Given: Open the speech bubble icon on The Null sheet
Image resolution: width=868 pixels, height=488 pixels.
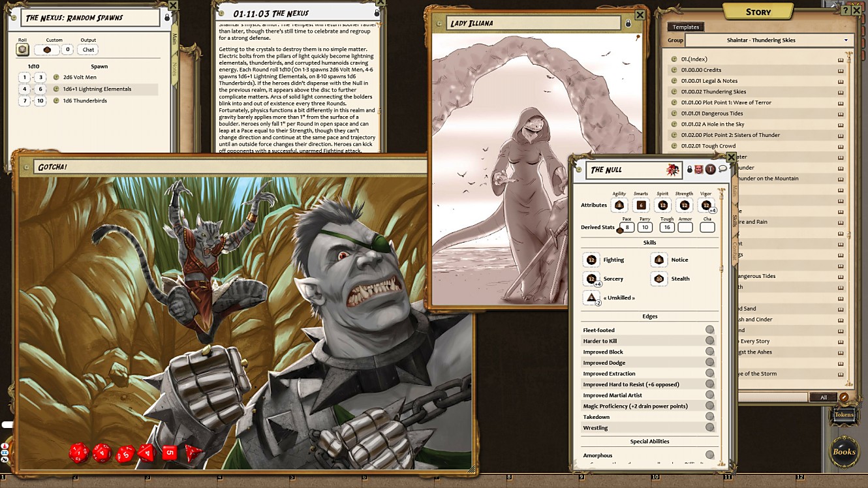Looking at the screenshot, I should 723,169.
